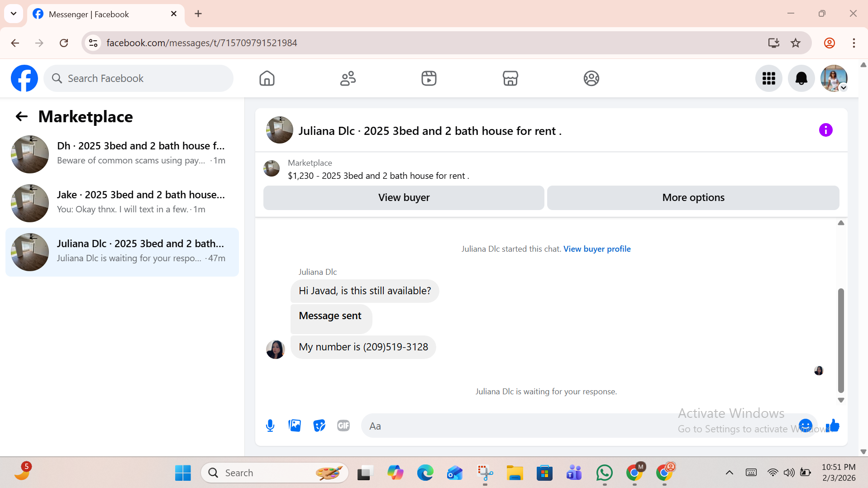The image size is (868, 488).
Task: Click the View buyer button
Action: [x=404, y=198]
